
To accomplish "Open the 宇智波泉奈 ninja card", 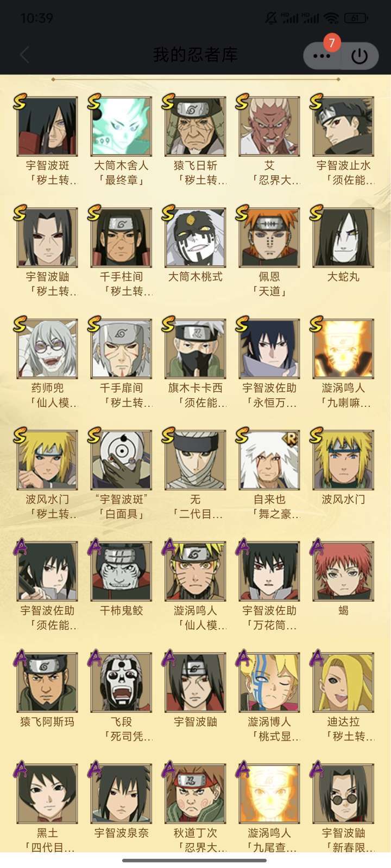I will [121, 794].
